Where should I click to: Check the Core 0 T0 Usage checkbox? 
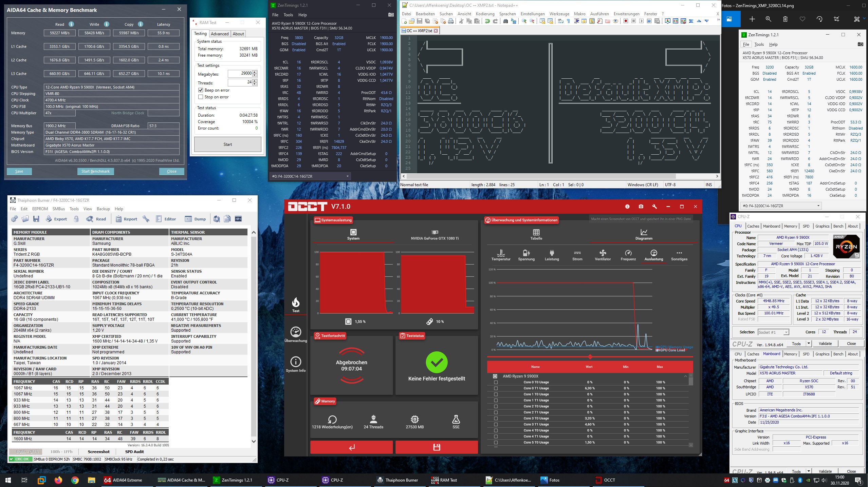pos(496,382)
